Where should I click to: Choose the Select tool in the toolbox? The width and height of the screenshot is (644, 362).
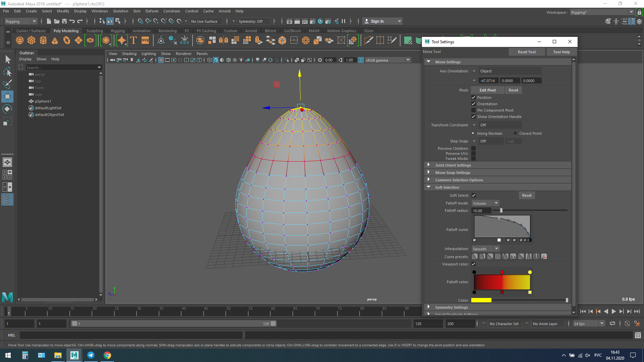pos(7,60)
